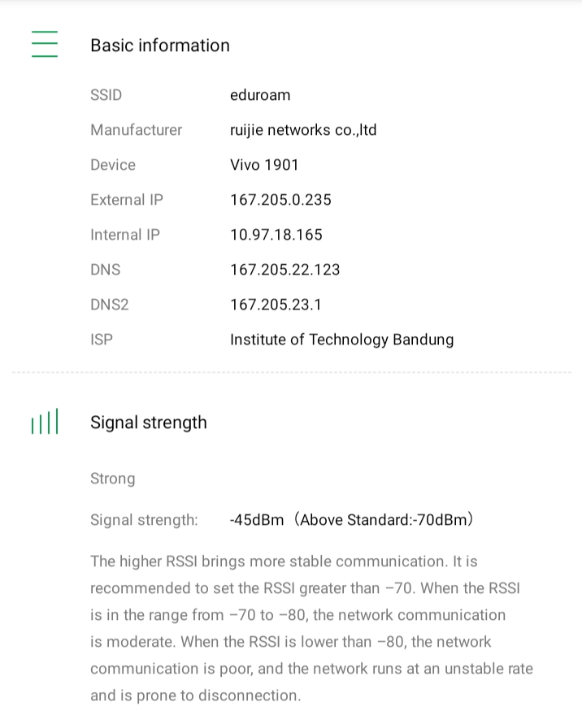The height and width of the screenshot is (728, 582).
Task: Select the Signal strength section heading
Action: [149, 422]
